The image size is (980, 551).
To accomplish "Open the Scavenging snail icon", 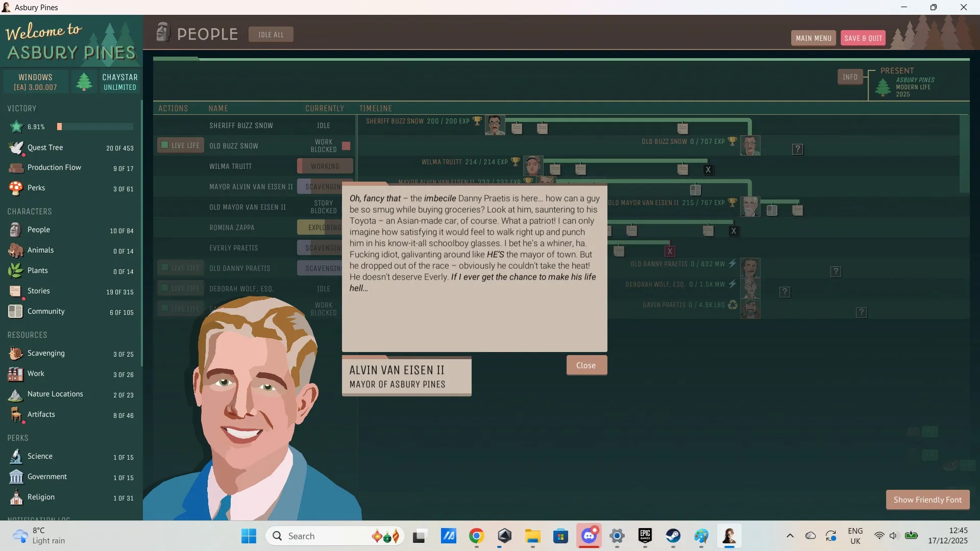I will click(x=16, y=354).
